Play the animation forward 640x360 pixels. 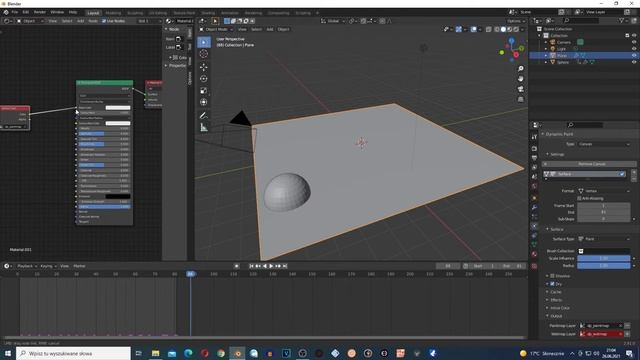(x=271, y=266)
